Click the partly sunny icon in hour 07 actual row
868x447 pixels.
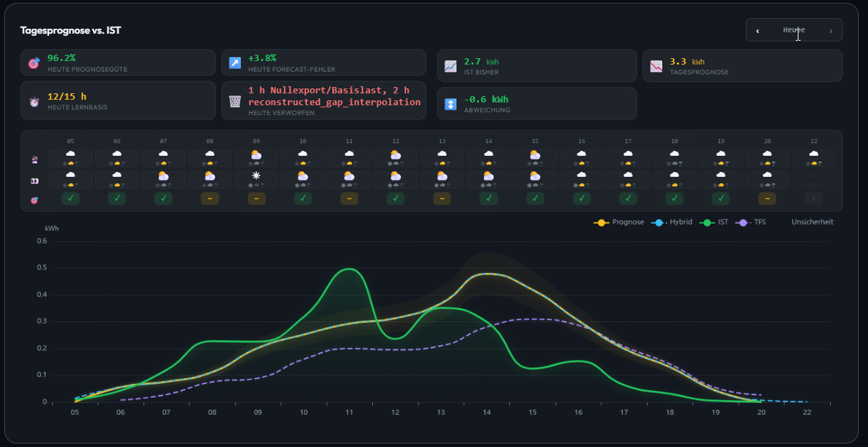click(163, 175)
